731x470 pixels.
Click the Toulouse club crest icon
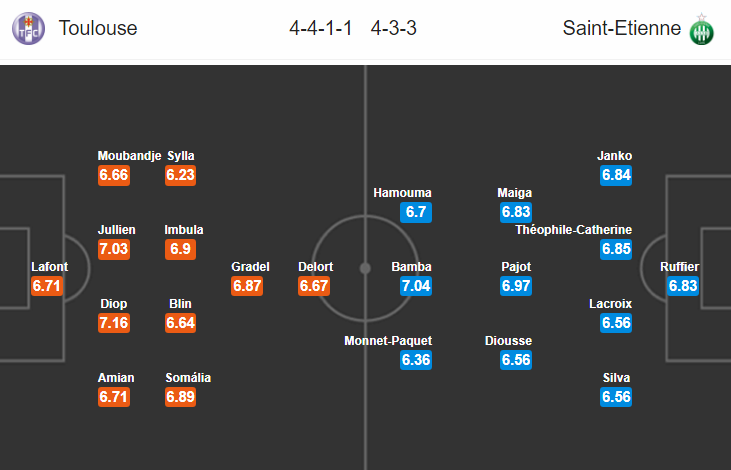[28, 28]
